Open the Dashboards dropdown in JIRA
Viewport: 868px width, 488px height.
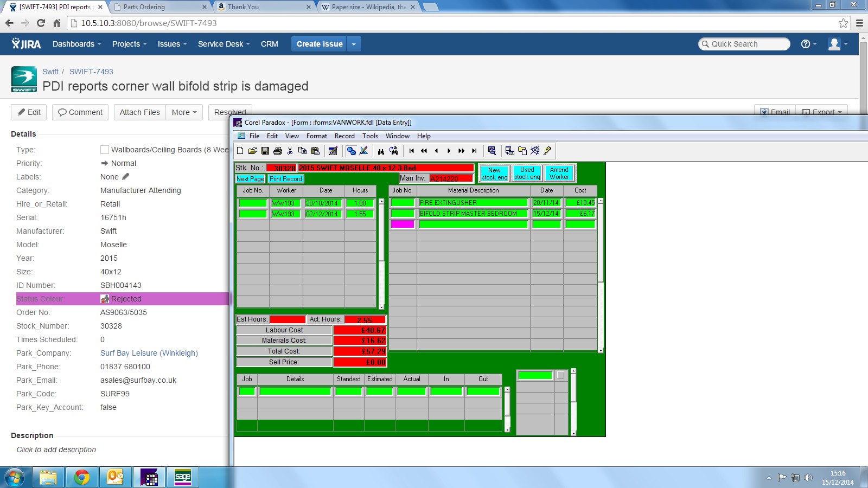point(77,44)
